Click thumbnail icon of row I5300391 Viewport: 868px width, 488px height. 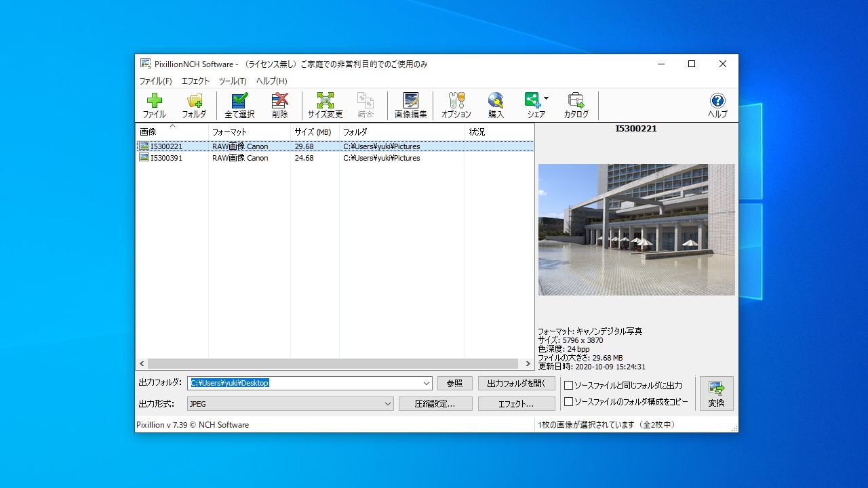click(144, 158)
